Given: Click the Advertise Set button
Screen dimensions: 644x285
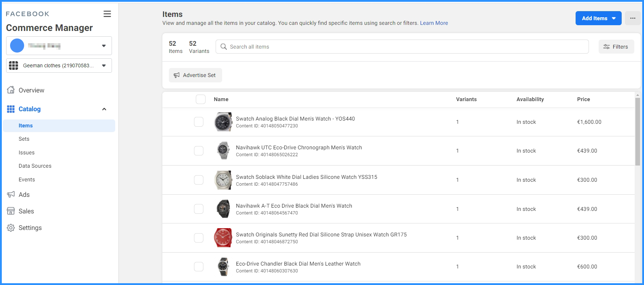Looking at the screenshot, I should point(195,75).
